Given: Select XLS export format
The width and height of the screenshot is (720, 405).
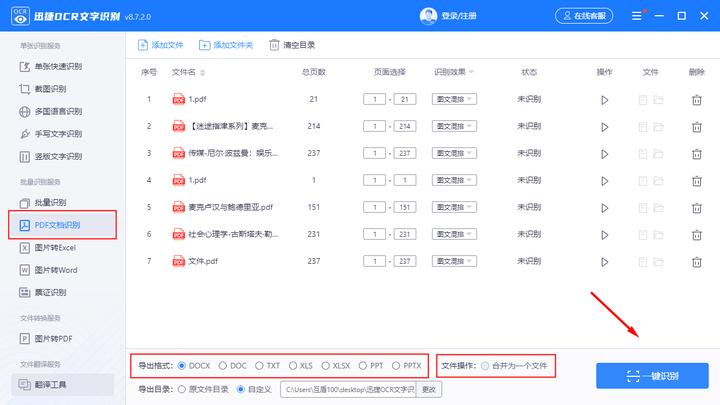Looking at the screenshot, I should (x=293, y=366).
